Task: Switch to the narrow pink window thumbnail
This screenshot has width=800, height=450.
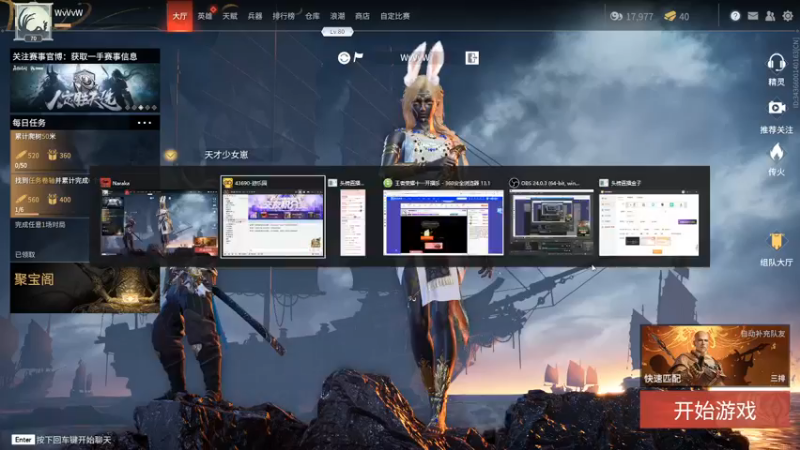Action: click(353, 222)
